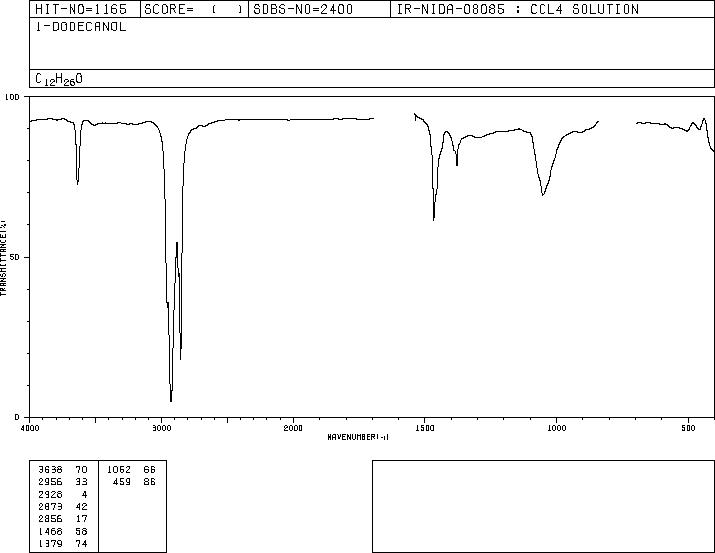Click the compound name 1-DODECANOL
The height and width of the screenshot is (553, 715).
81,27
